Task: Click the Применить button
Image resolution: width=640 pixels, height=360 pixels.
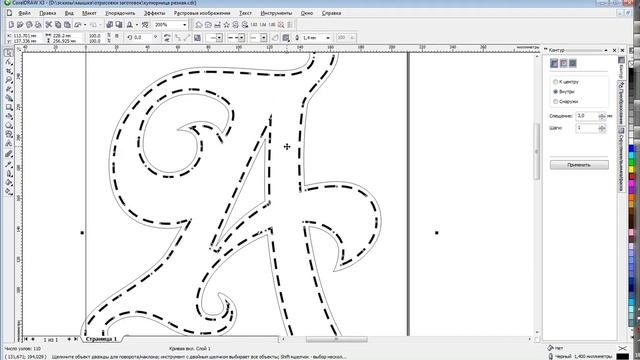Action: (x=579, y=165)
